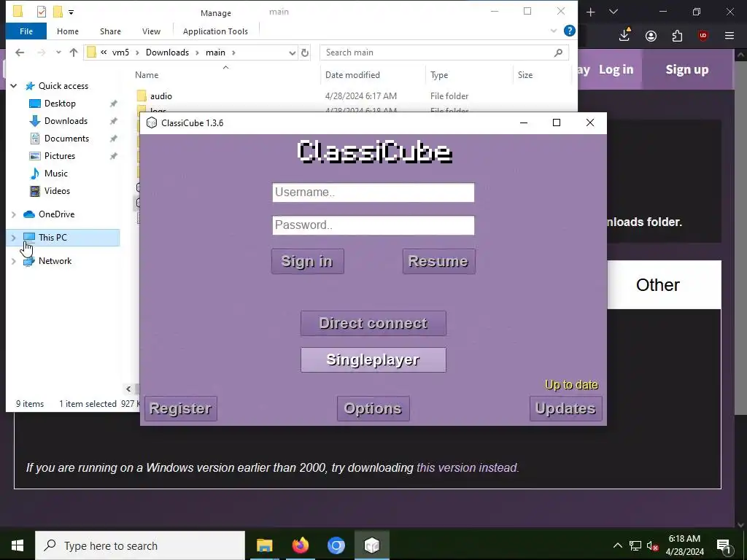Open Quick Access Toolbar customize dropdown

click(x=71, y=12)
